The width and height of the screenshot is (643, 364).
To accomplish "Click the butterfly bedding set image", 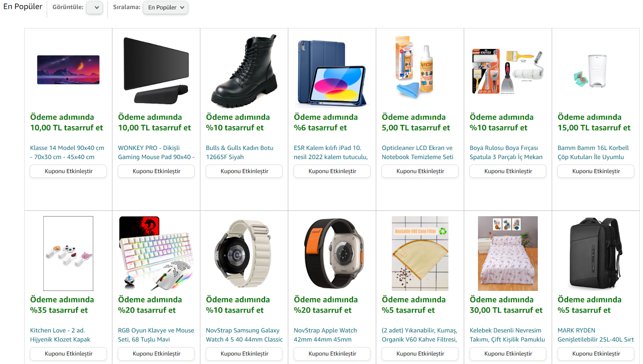I will tap(508, 254).
